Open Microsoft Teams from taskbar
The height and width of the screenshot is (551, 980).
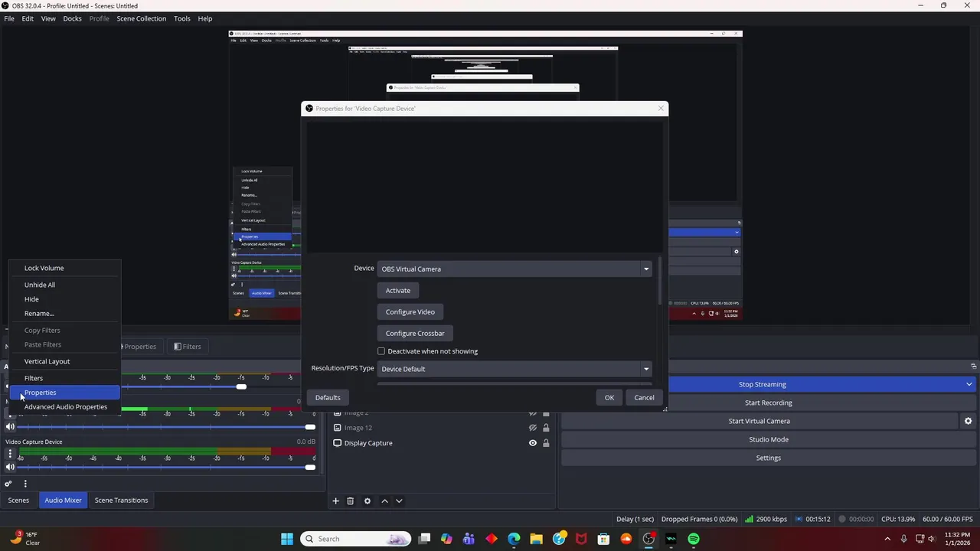click(469, 539)
